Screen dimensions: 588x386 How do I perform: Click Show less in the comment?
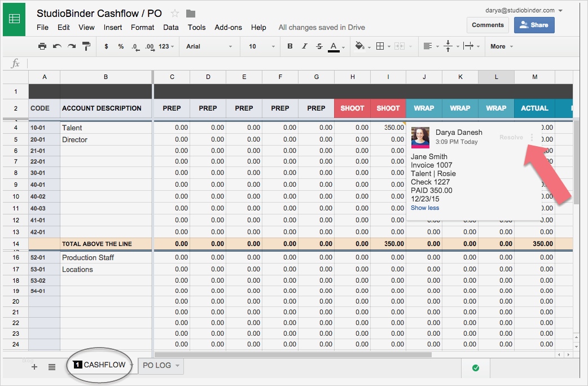(425, 208)
